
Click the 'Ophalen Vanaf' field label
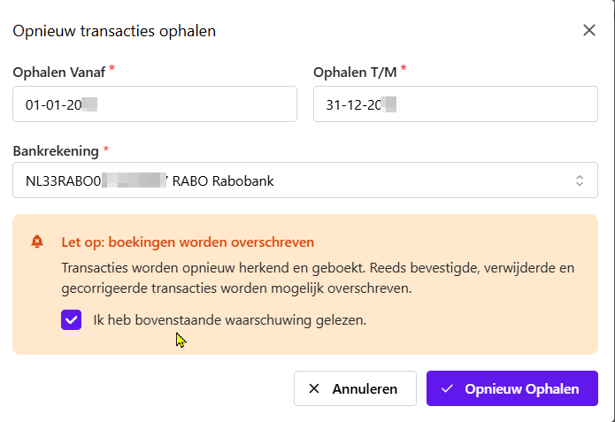[59, 72]
